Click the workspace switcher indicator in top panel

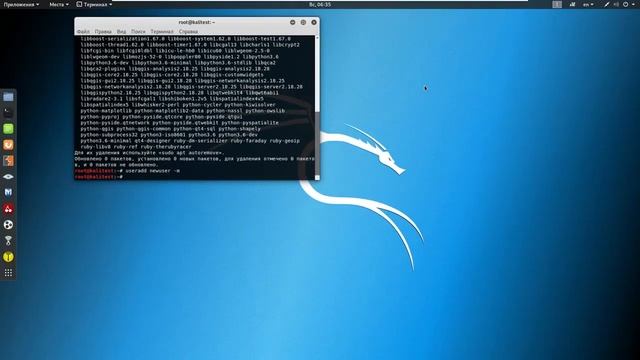(x=557, y=4)
